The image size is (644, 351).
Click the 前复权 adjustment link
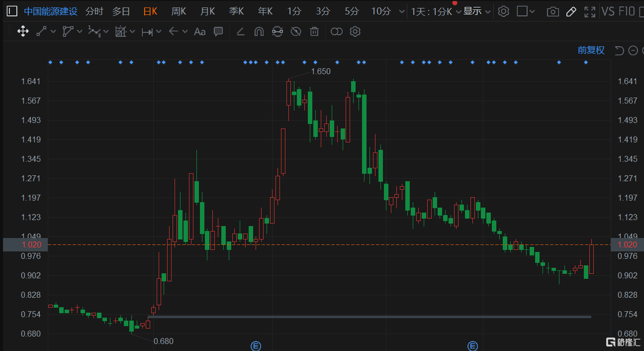pos(591,50)
